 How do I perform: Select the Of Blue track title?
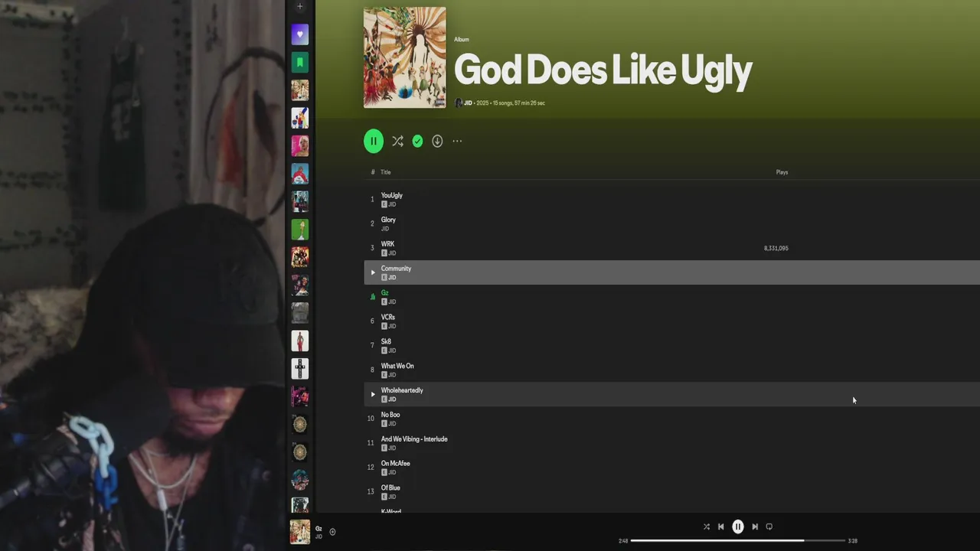coord(390,487)
